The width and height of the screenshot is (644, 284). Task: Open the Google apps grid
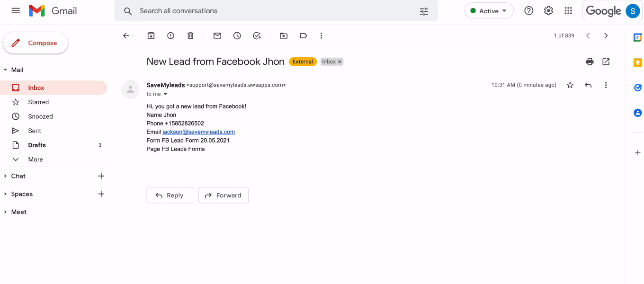click(568, 11)
